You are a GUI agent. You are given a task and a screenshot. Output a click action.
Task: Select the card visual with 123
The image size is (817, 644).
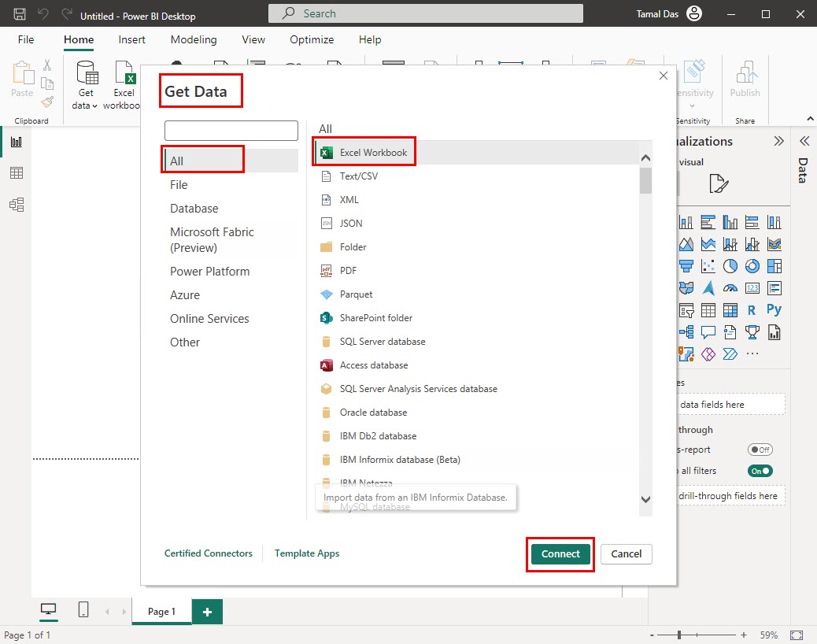752,288
